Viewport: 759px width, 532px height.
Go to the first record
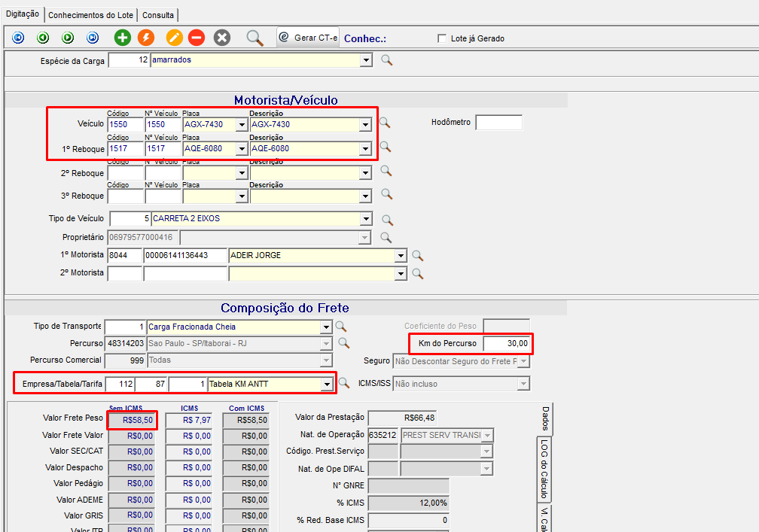click(18, 38)
